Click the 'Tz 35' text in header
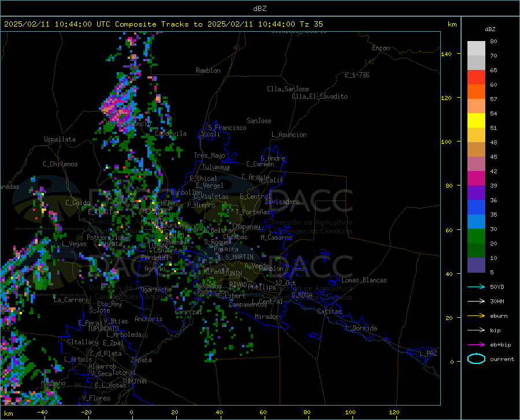This screenshot has height=420, width=520. coord(311,24)
